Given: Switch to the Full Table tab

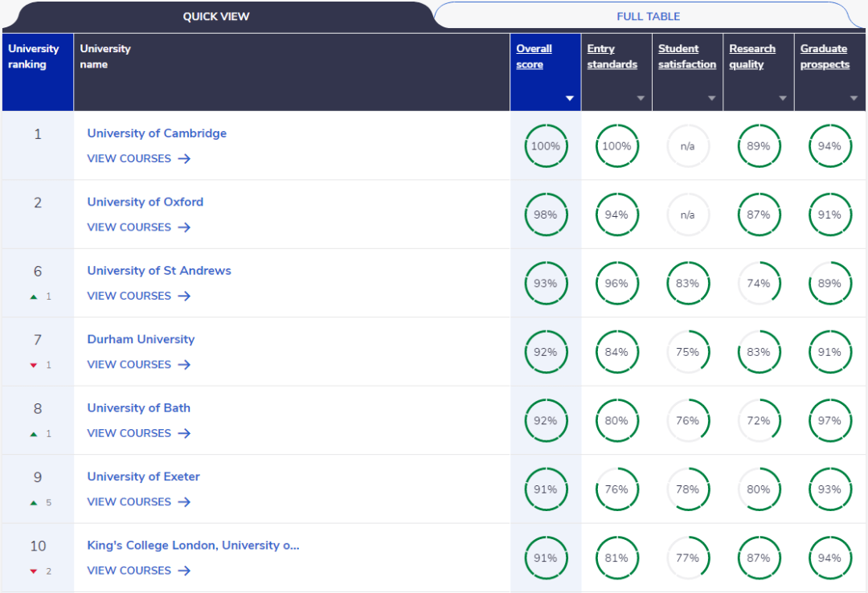Looking at the screenshot, I should (648, 16).
